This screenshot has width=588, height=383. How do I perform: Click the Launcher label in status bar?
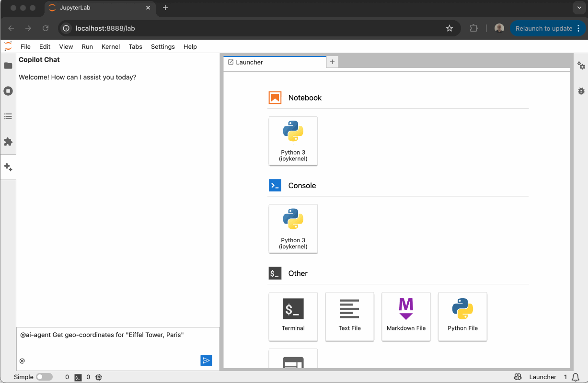(543, 377)
